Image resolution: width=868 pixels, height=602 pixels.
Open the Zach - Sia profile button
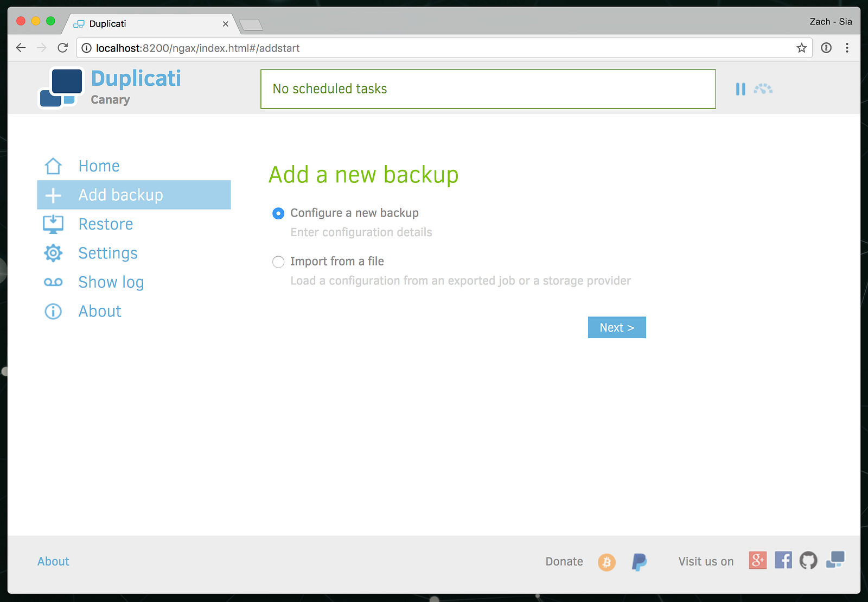click(x=831, y=22)
